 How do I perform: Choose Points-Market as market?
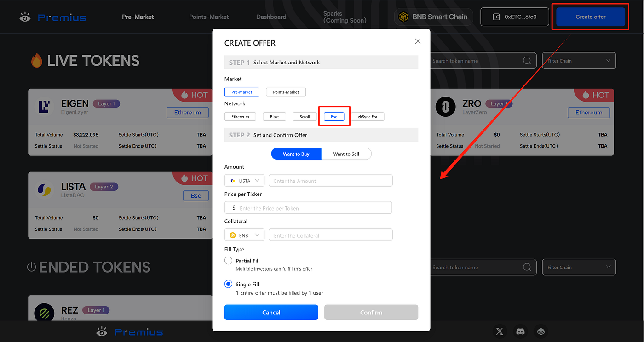286,92
